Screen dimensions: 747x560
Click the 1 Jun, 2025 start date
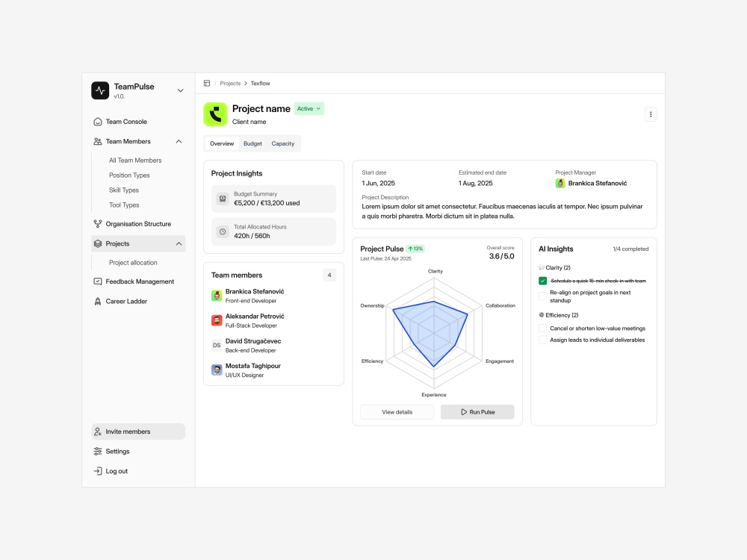pyautogui.click(x=378, y=184)
